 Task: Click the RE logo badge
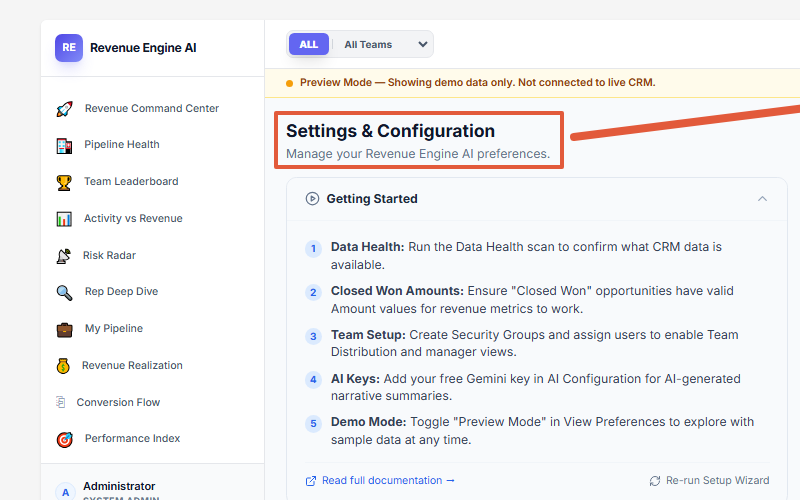[x=69, y=47]
